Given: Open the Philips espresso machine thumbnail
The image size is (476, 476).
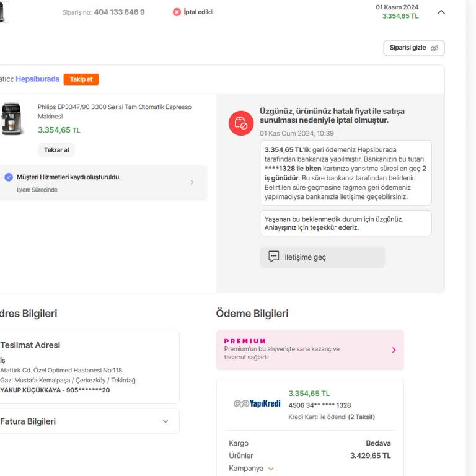Looking at the screenshot, I should tap(12, 119).
